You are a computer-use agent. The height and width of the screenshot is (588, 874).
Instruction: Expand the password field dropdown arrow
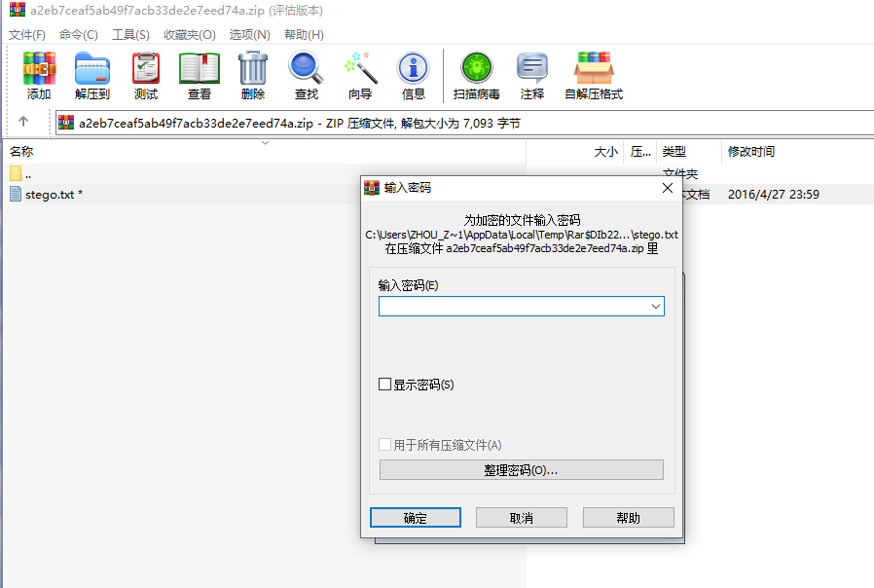click(656, 306)
